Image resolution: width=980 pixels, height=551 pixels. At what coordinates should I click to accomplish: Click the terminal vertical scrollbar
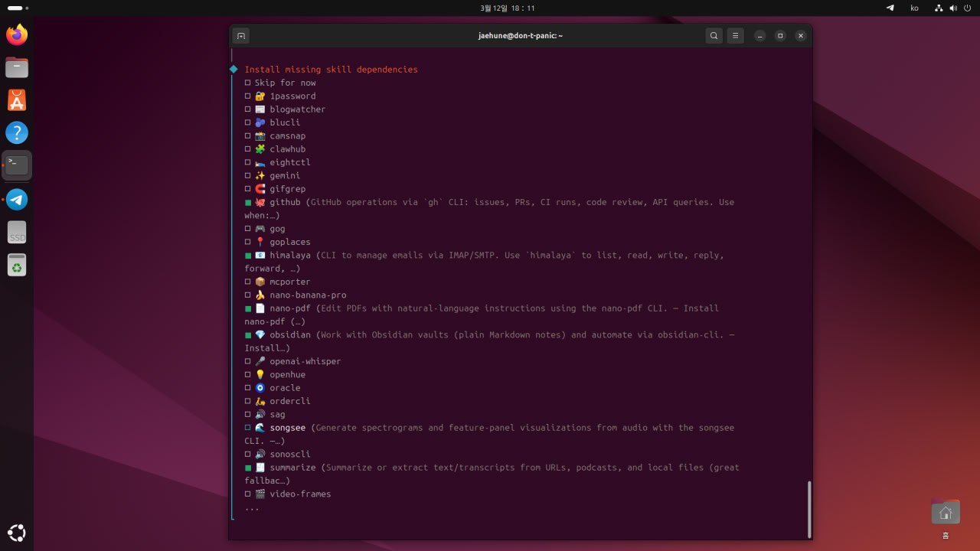coord(808,509)
